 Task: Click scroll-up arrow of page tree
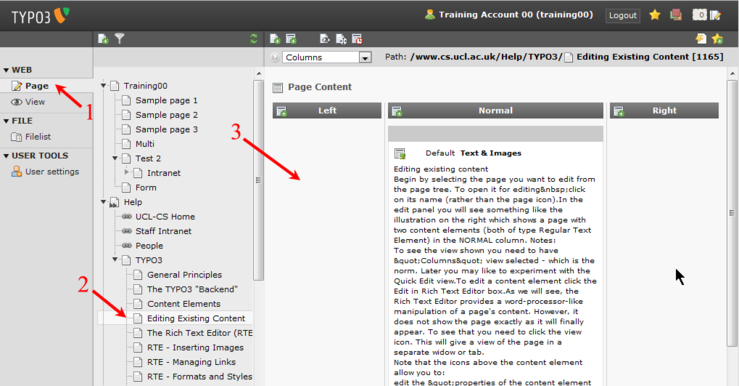pos(258,74)
